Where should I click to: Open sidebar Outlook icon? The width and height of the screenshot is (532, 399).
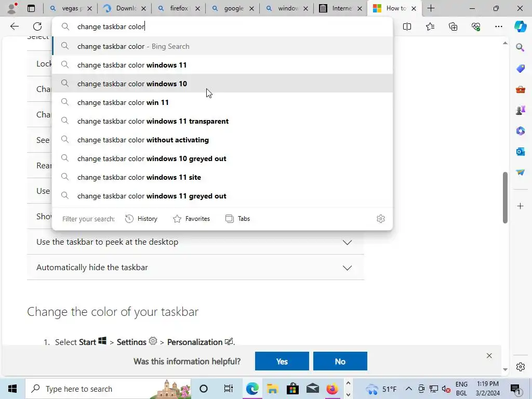[520, 151]
